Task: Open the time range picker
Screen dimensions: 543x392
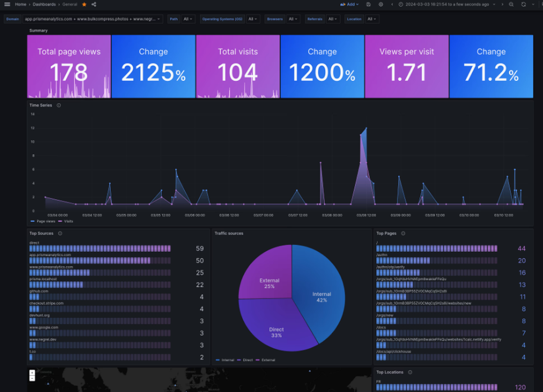Action: [447, 4]
